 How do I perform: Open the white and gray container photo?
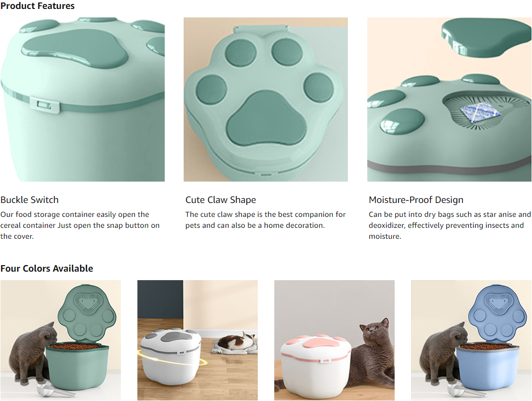[x=198, y=340]
